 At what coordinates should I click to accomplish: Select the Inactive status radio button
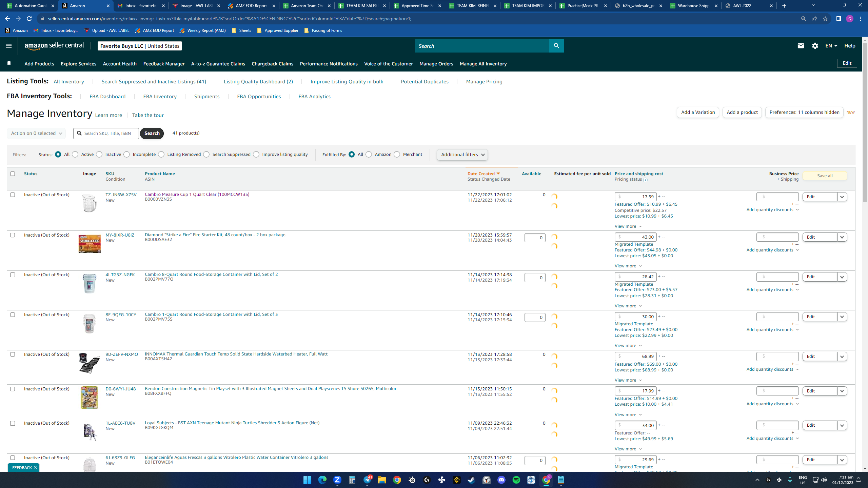[x=99, y=155]
